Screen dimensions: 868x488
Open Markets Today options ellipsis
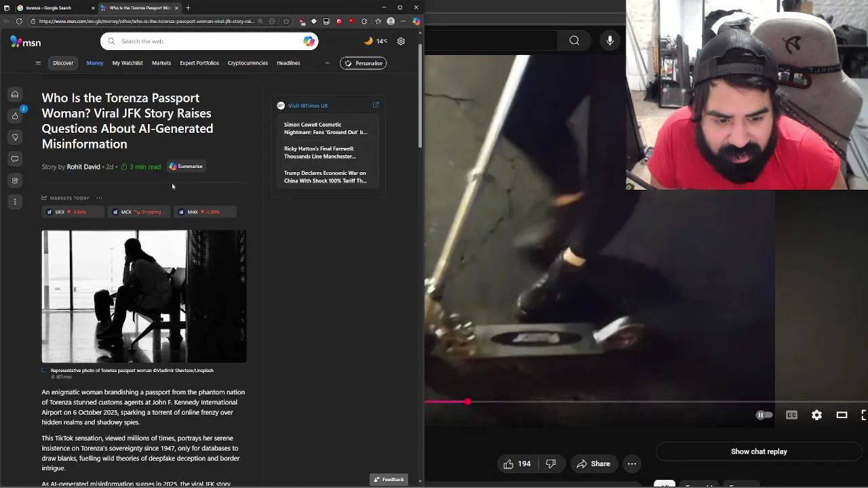pos(99,198)
